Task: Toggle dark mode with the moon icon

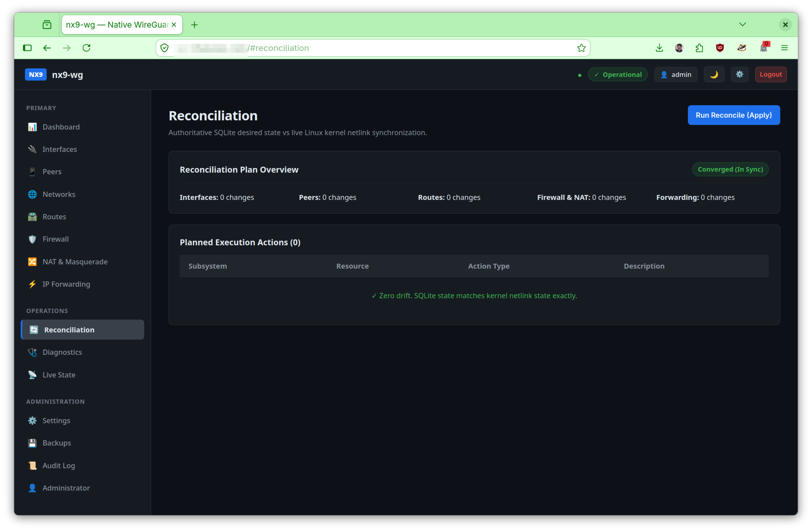Action: click(714, 75)
